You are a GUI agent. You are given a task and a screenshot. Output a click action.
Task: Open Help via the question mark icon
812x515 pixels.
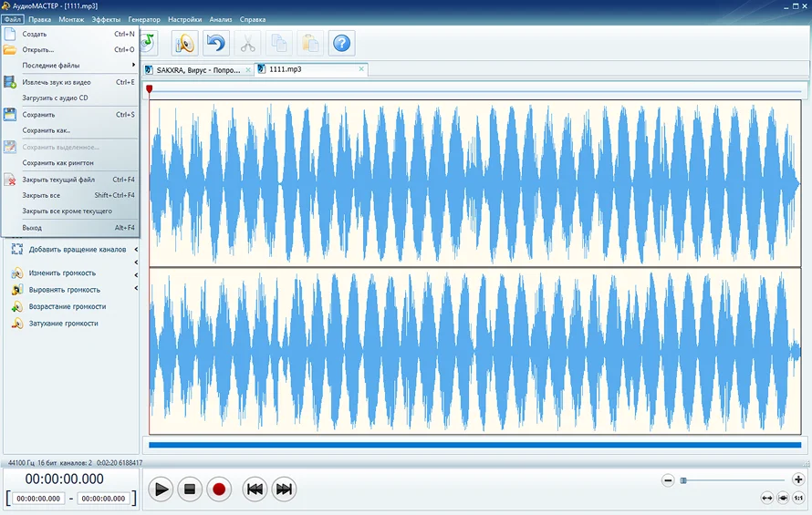(341, 43)
